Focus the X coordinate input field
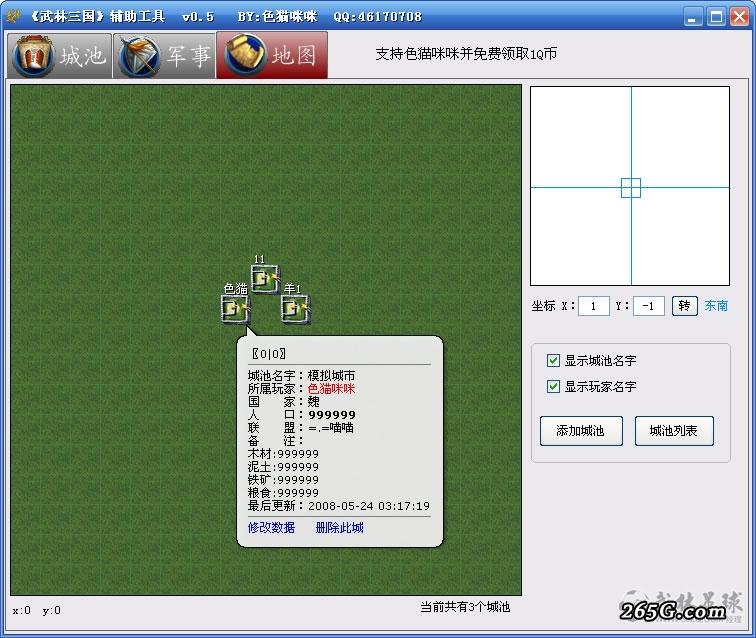Viewport: 756px width, 638px height. 594,306
